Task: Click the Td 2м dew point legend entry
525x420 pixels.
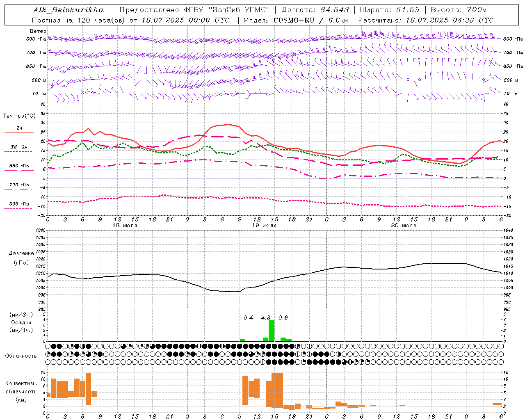Action: (x=19, y=147)
